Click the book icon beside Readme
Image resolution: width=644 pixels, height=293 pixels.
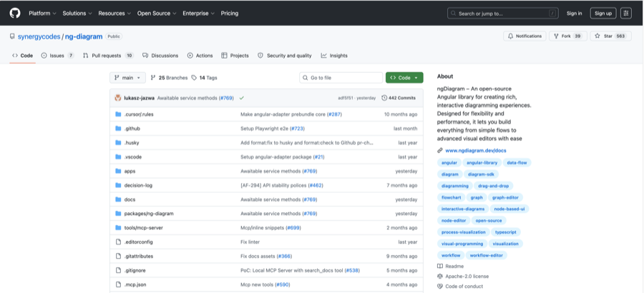point(440,267)
